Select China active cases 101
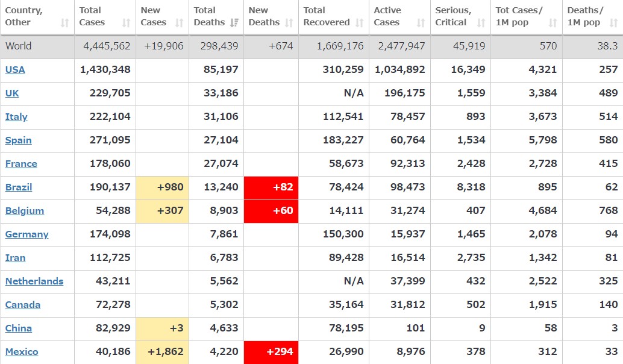 click(416, 328)
